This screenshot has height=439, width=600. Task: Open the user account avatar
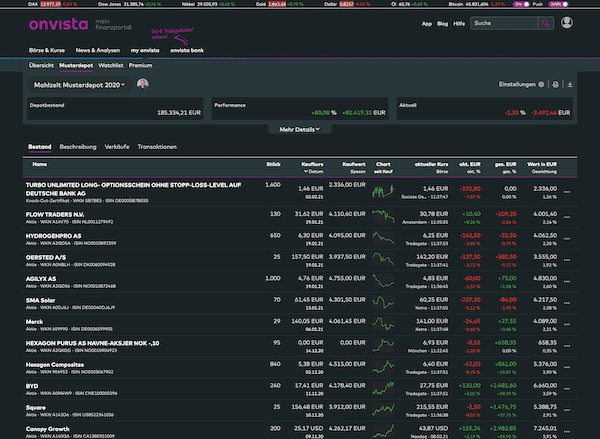pyautogui.click(x=567, y=23)
